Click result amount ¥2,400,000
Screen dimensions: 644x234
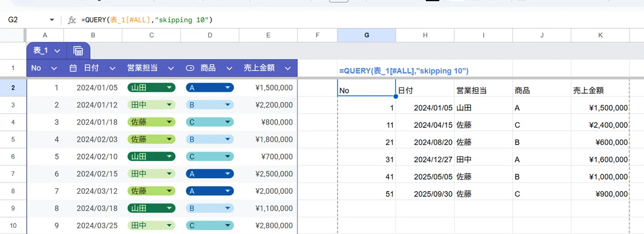(608, 126)
